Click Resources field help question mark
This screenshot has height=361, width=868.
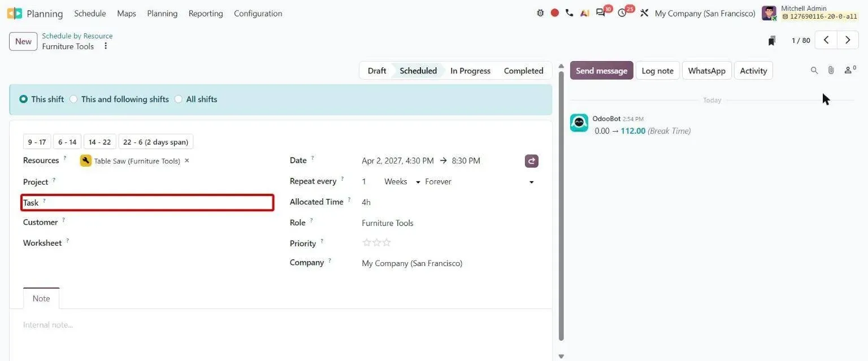[x=64, y=158]
